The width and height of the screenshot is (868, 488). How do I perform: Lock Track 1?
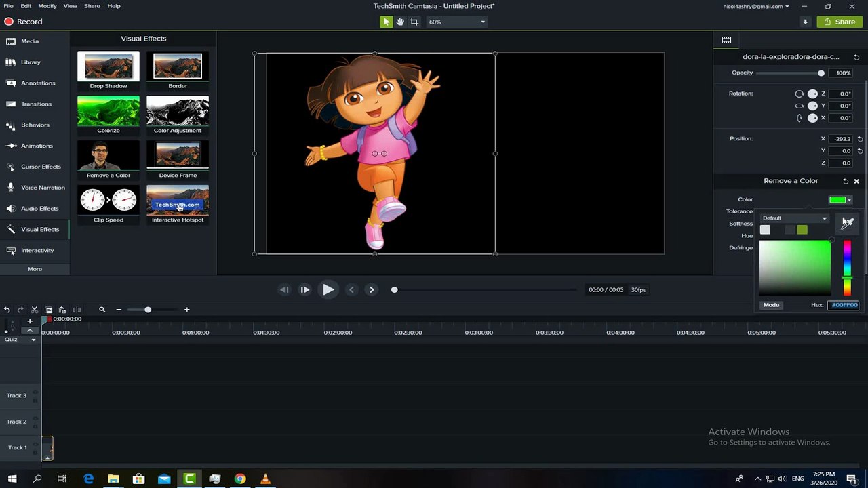[x=35, y=451]
